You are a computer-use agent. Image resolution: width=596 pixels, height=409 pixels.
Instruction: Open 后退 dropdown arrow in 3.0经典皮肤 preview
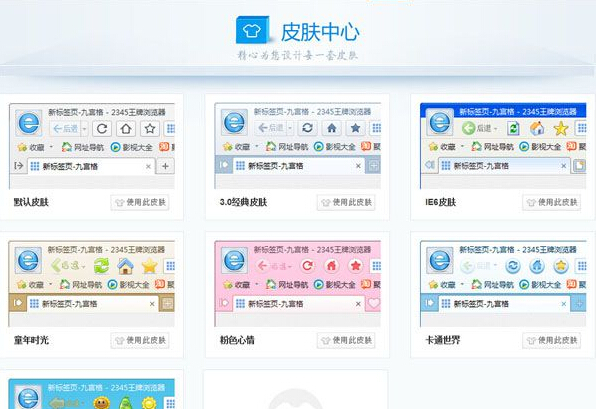pyautogui.click(x=290, y=128)
